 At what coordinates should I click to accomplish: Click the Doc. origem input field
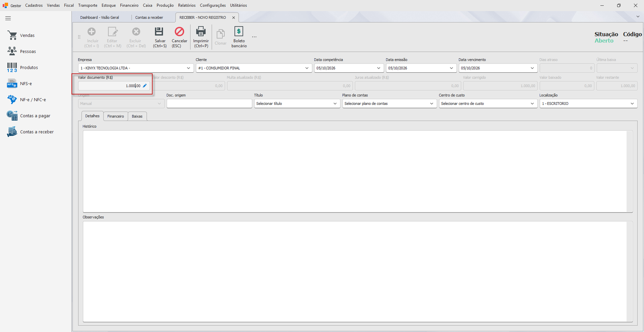pyautogui.click(x=209, y=104)
